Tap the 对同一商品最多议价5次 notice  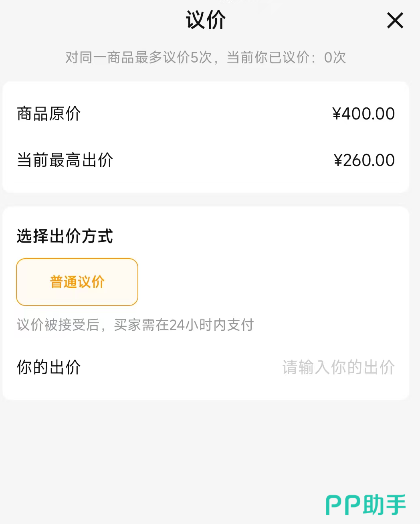(x=139, y=58)
